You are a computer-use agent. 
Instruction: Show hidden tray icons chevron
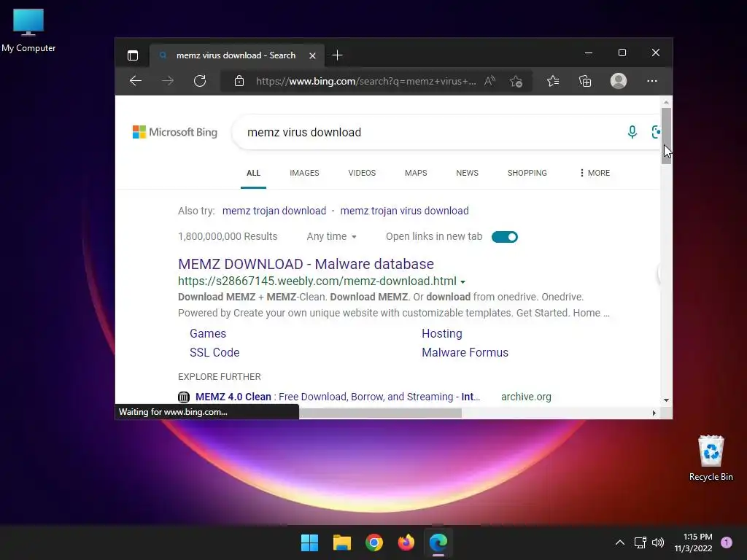[x=620, y=542]
